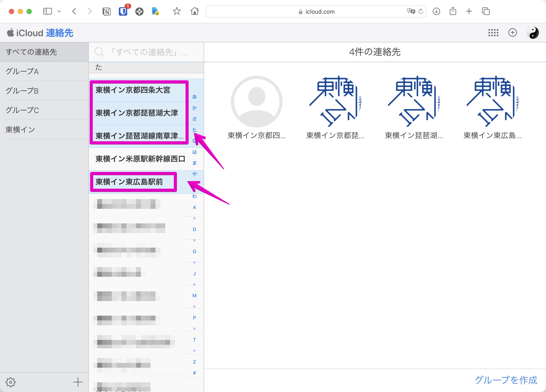Jump to index letter A
546x392 pixels.
[x=194, y=207]
